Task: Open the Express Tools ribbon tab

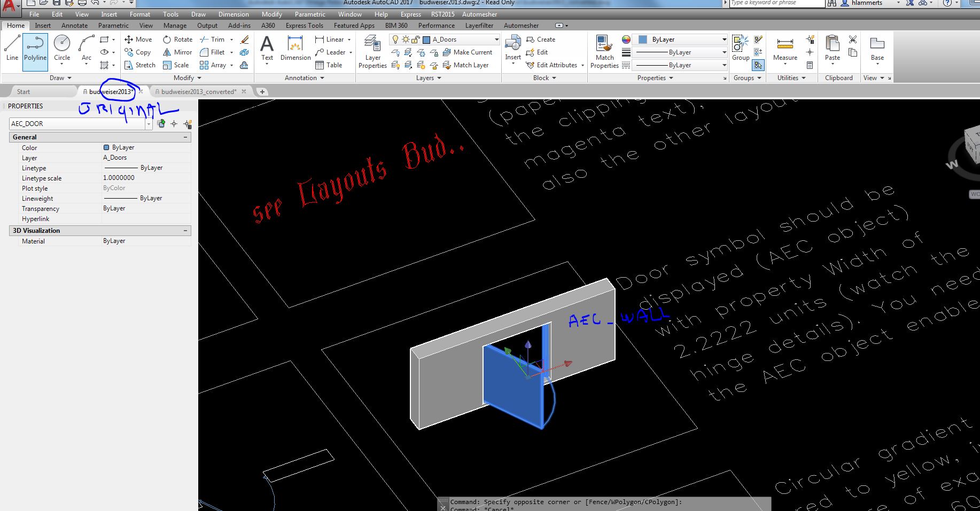Action: point(304,26)
